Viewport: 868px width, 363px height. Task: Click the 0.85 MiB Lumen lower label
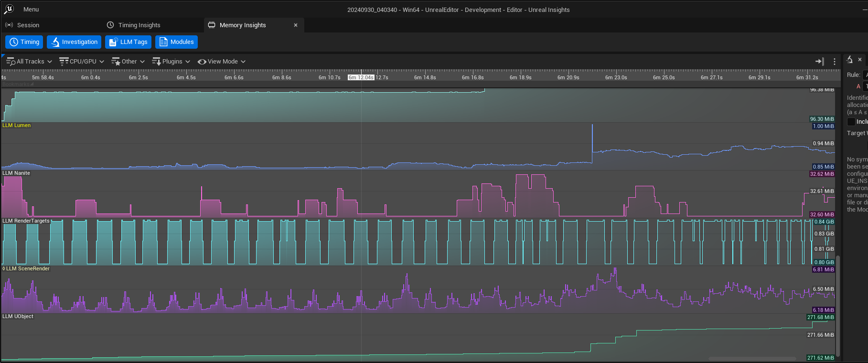823,167
